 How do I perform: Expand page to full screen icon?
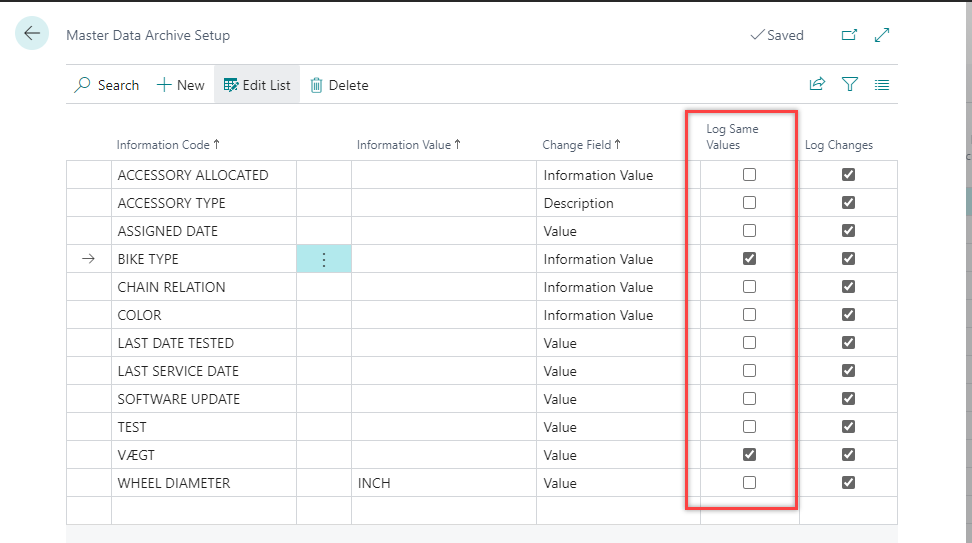click(882, 35)
